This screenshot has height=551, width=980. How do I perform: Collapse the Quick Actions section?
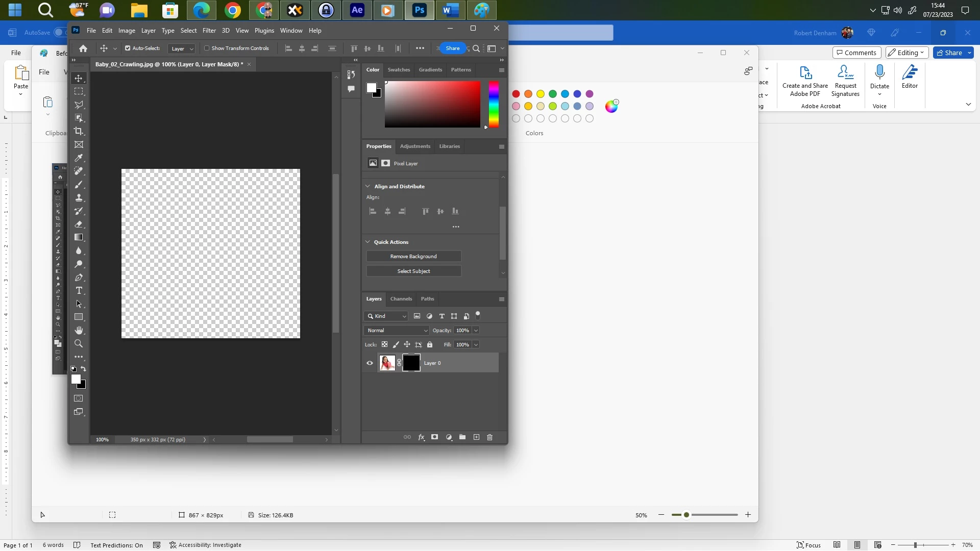(x=367, y=242)
